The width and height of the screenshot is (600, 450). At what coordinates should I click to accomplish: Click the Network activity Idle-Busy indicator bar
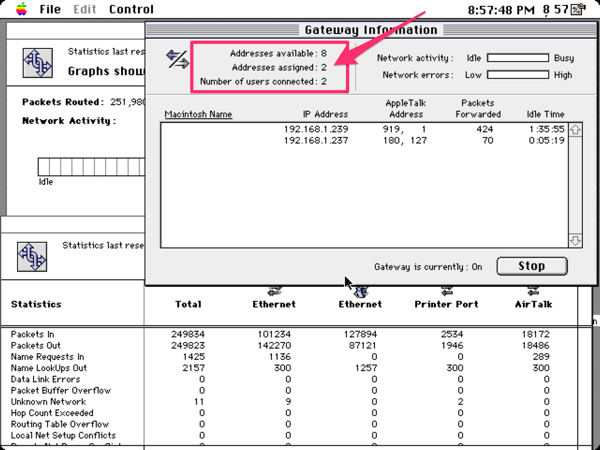coord(518,58)
